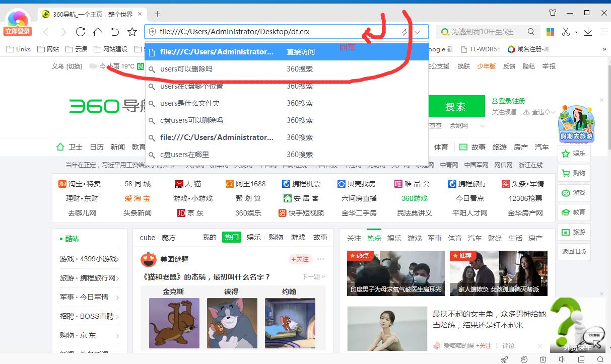Click the browser forward arrow
Screen dimensions: 611x364
pos(63,32)
